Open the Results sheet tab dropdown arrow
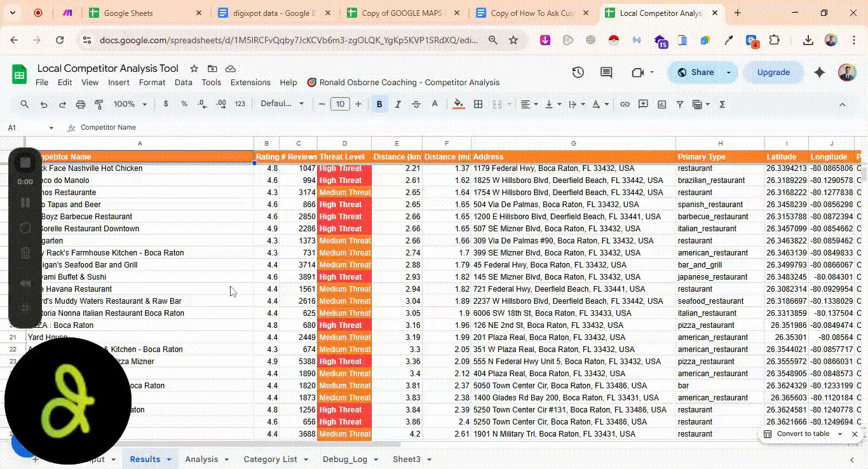Image resolution: width=868 pixels, height=469 pixels. point(170,459)
